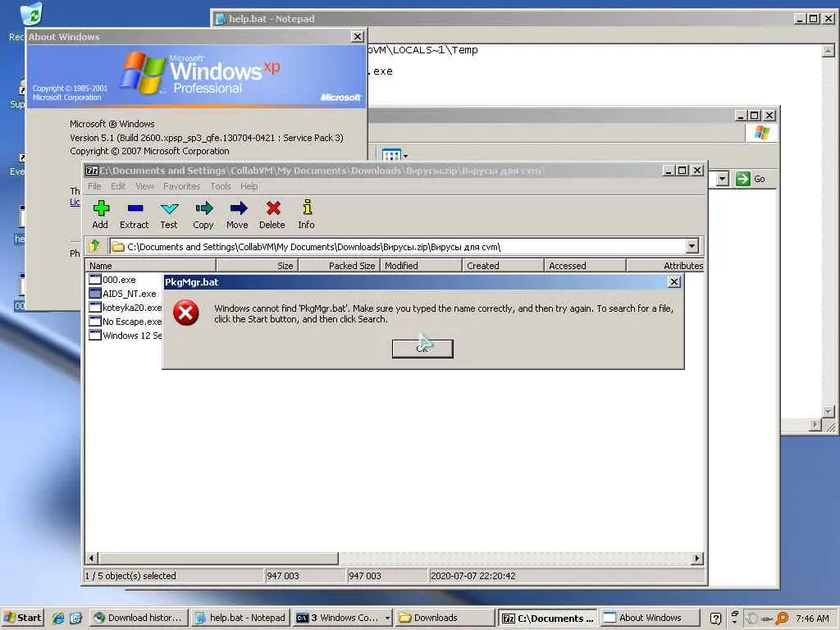The image size is (840, 630).
Task: Open the Info toolbar icon
Action: pos(307,214)
